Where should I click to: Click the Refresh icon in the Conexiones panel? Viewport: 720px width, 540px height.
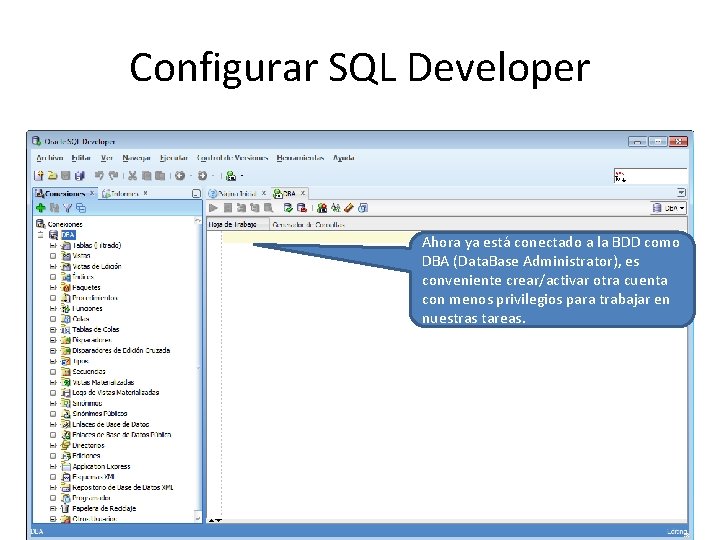(x=54, y=208)
